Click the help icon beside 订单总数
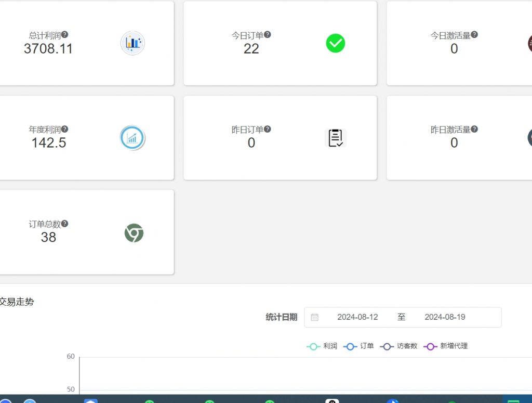532x403 pixels. 65,224
